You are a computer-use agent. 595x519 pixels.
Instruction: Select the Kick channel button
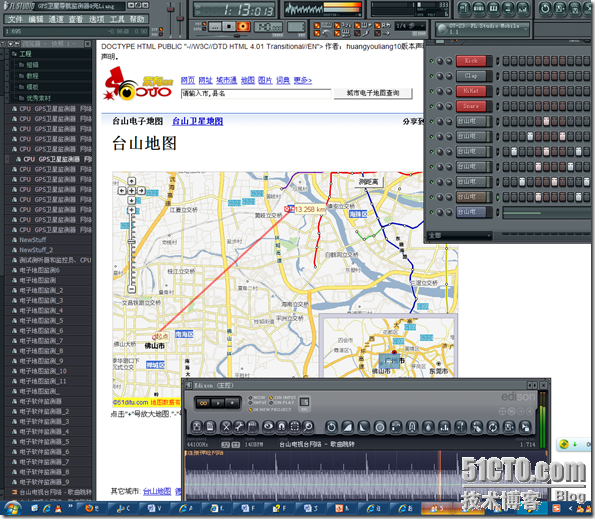click(472, 61)
